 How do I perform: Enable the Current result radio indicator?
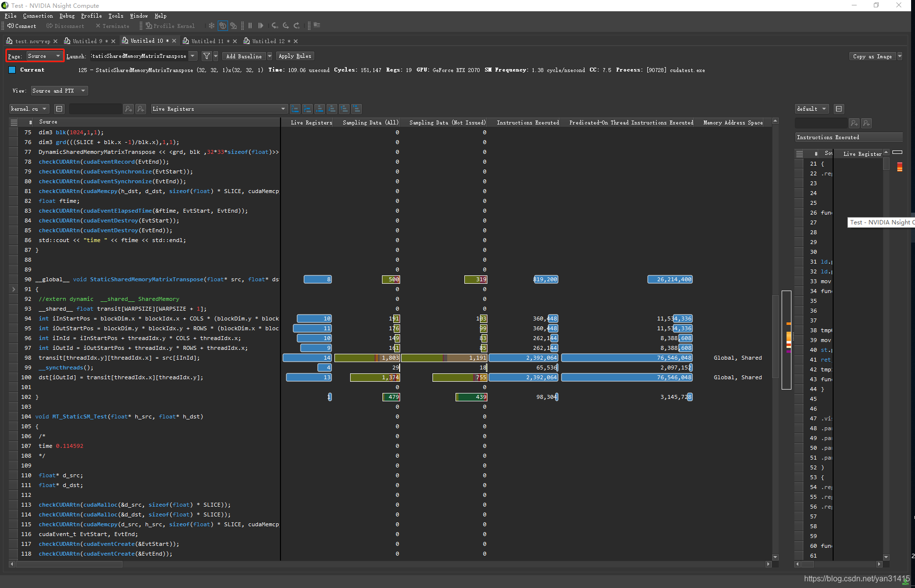(x=12, y=70)
